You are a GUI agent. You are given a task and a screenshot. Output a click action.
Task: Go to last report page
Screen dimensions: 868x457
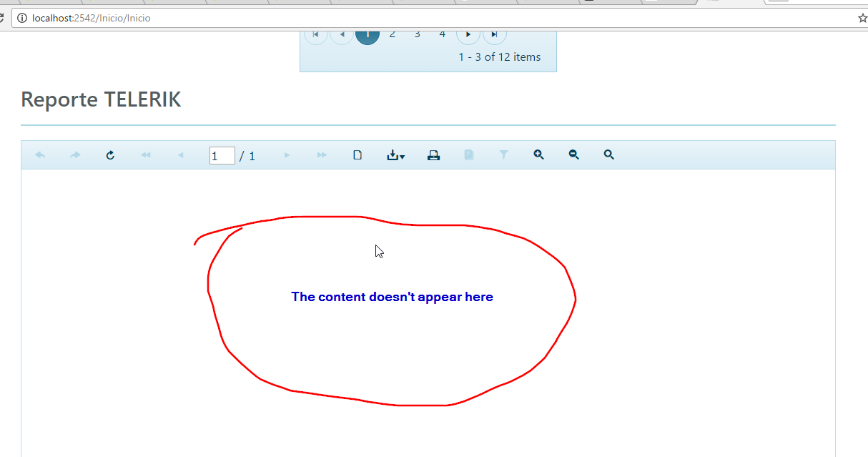tap(322, 155)
